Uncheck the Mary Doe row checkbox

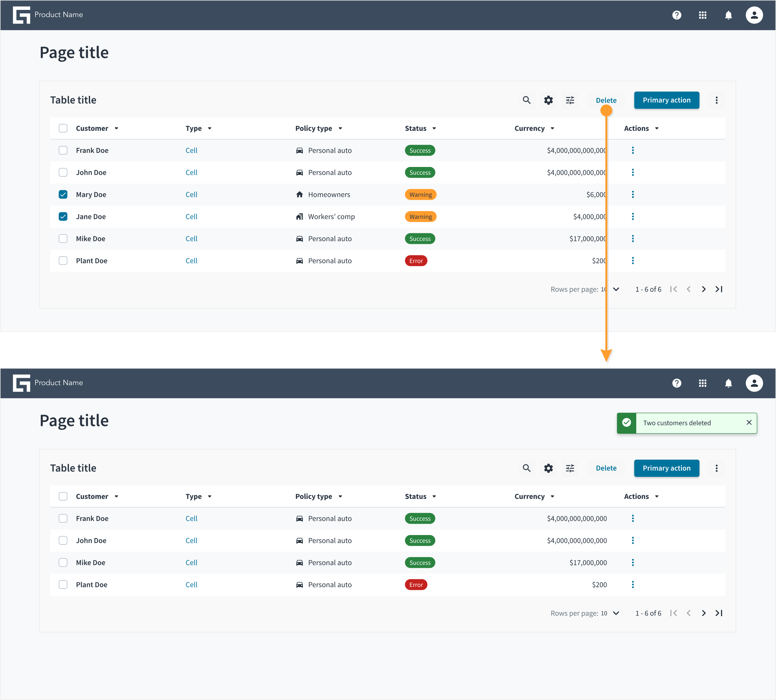tap(63, 195)
